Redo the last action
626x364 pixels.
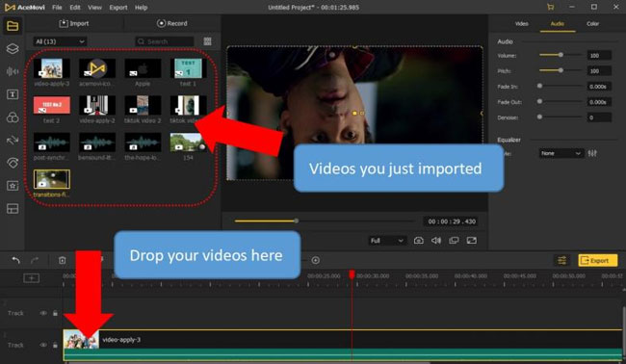click(x=35, y=260)
